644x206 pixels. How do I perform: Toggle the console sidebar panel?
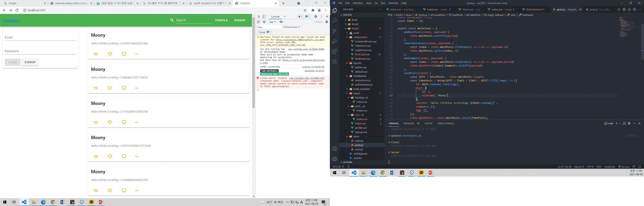point(259,22)
